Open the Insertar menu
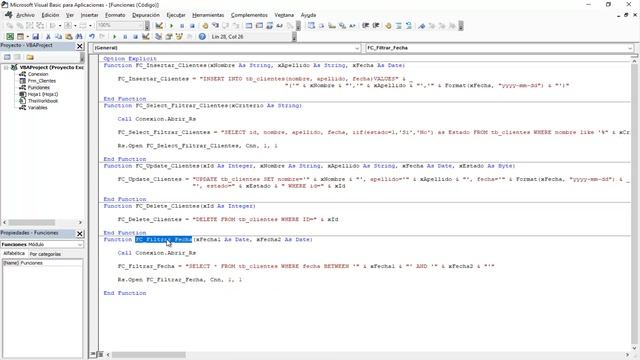Screen dimensions: 640x360 pos(89,15)
